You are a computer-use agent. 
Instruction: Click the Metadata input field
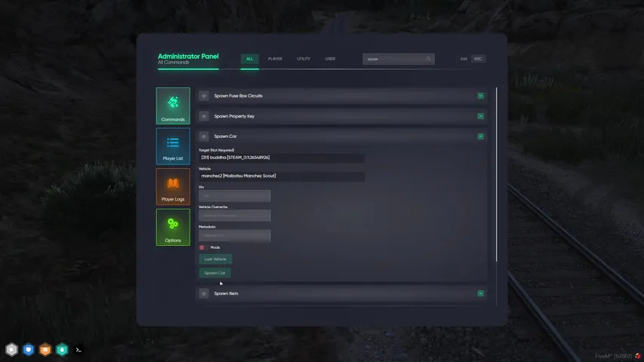pyautogui.click(x=235, y=235)
